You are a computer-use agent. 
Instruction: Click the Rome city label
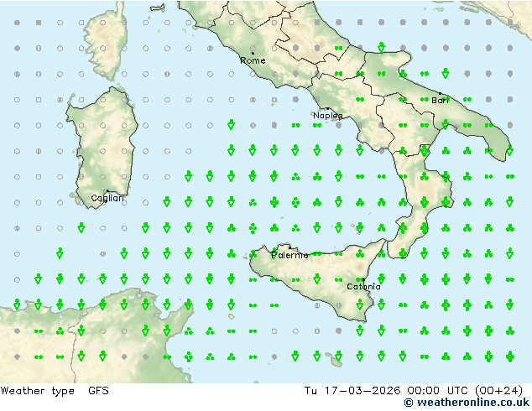pyautogui.click(x=253, y=60)
